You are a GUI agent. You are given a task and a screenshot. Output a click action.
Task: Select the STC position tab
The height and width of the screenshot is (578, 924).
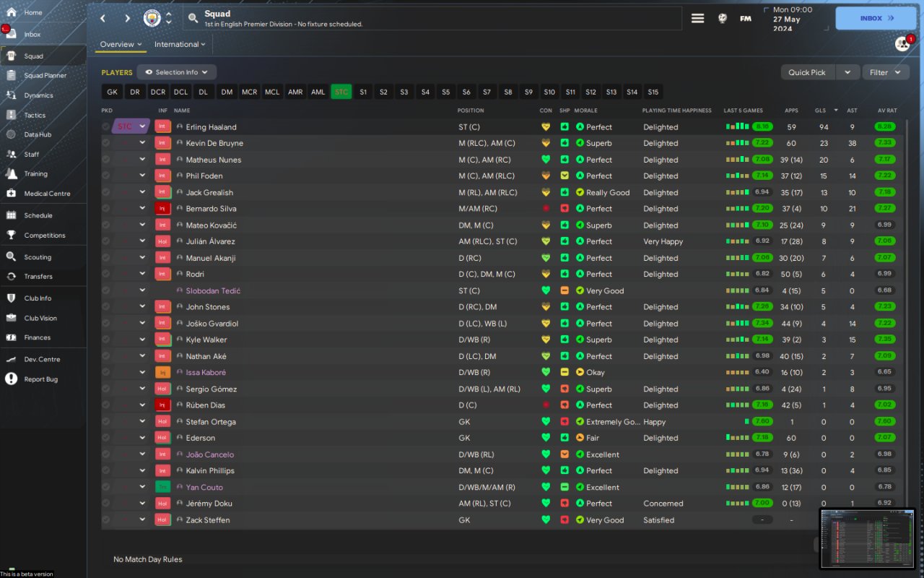(341, 92)
